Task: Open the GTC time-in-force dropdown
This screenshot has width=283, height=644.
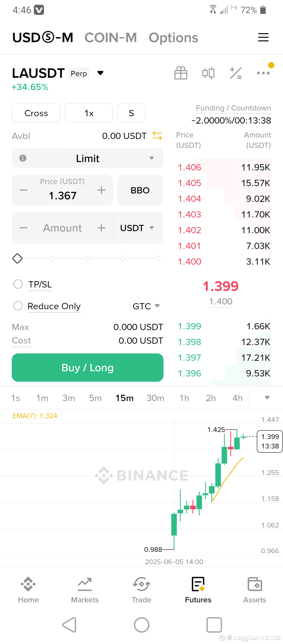Action: (x=146, y=306)
